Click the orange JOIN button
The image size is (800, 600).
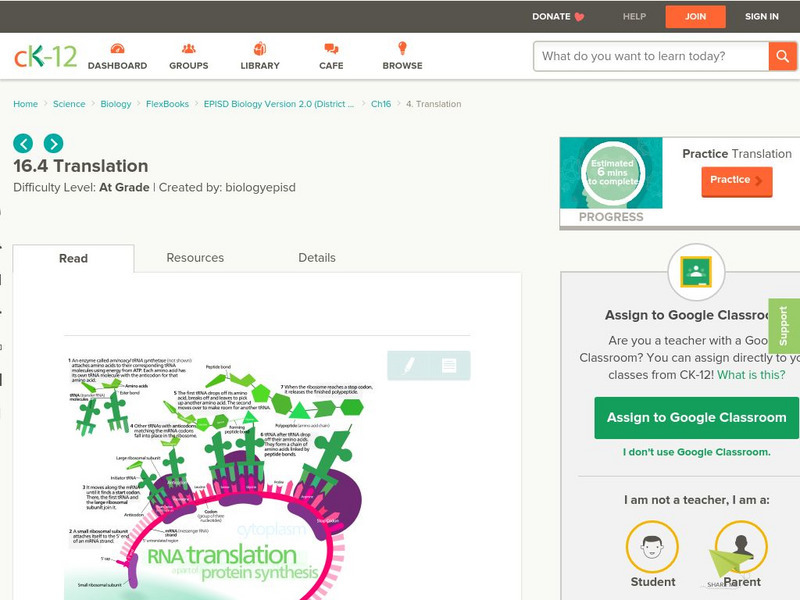point(695,17)
